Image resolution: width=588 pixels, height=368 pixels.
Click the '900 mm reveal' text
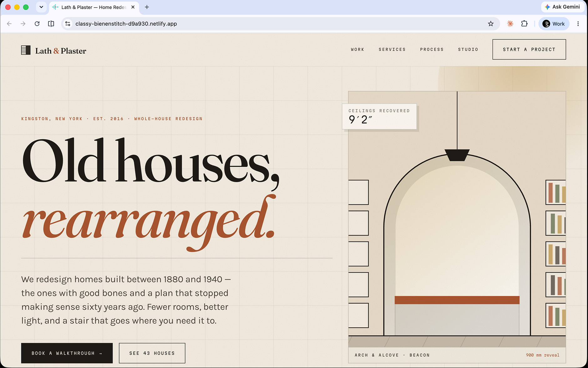point(543,355)
